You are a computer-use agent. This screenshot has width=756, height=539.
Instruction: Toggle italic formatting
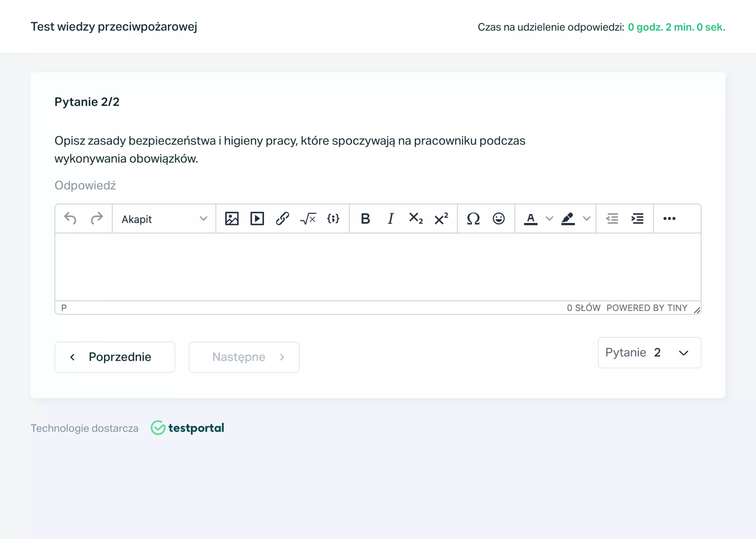pos(391,219)
